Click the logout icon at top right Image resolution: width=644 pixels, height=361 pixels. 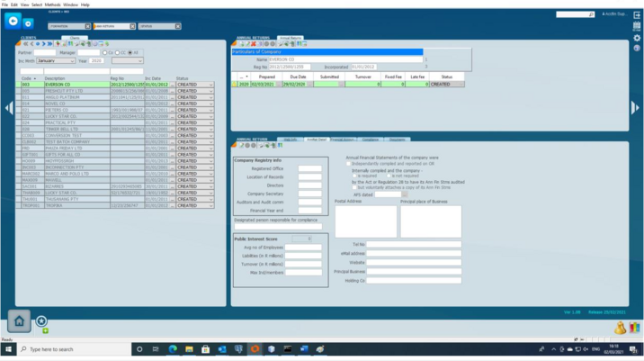point(637,15)
